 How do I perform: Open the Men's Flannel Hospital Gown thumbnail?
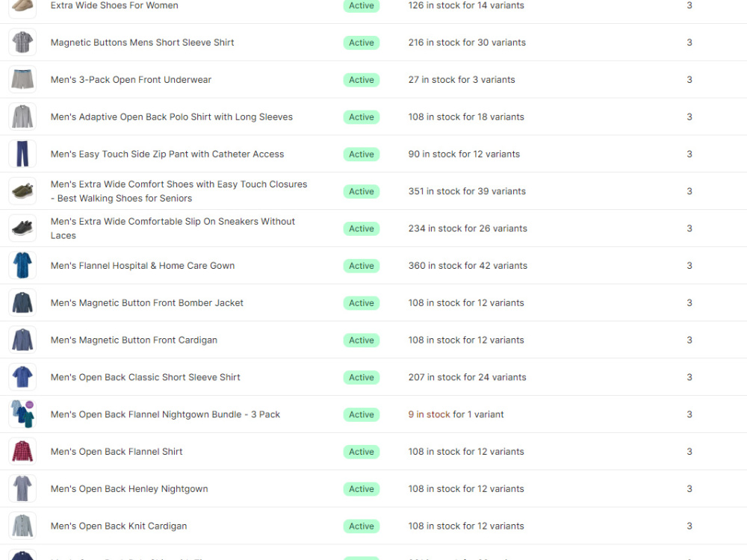pyautogui.click(x=22, y=265)
